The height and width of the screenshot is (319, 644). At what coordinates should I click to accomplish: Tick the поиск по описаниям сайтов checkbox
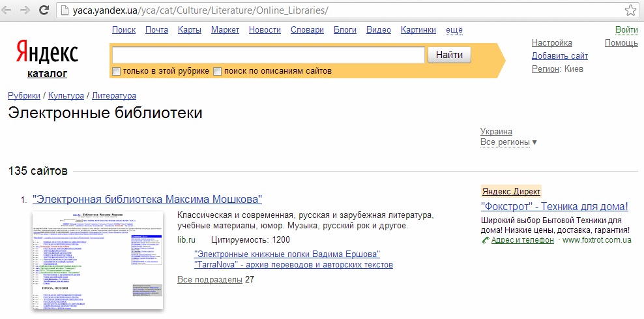(218, 72)
